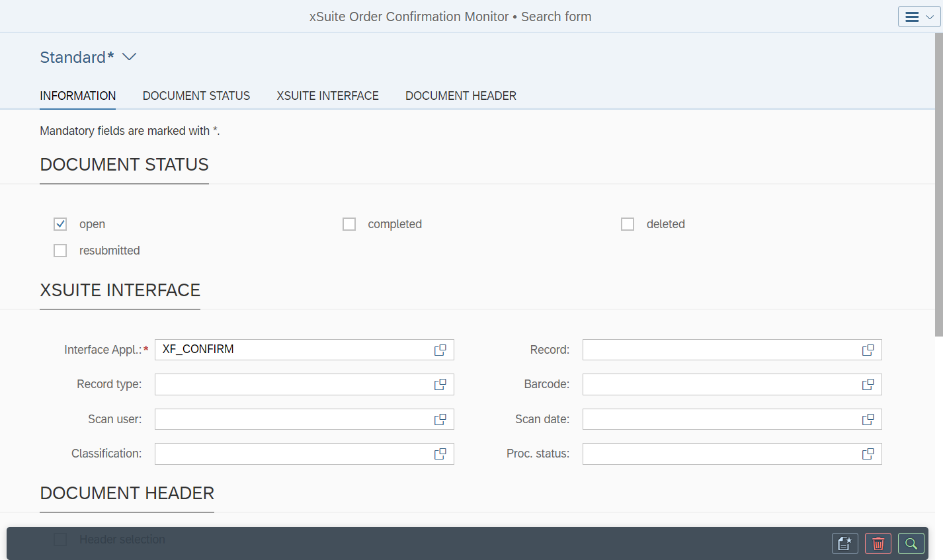This screenshot has width=943, height=560.
Task: Tick the deleted status checkbox
Action: tap(628, 224)
